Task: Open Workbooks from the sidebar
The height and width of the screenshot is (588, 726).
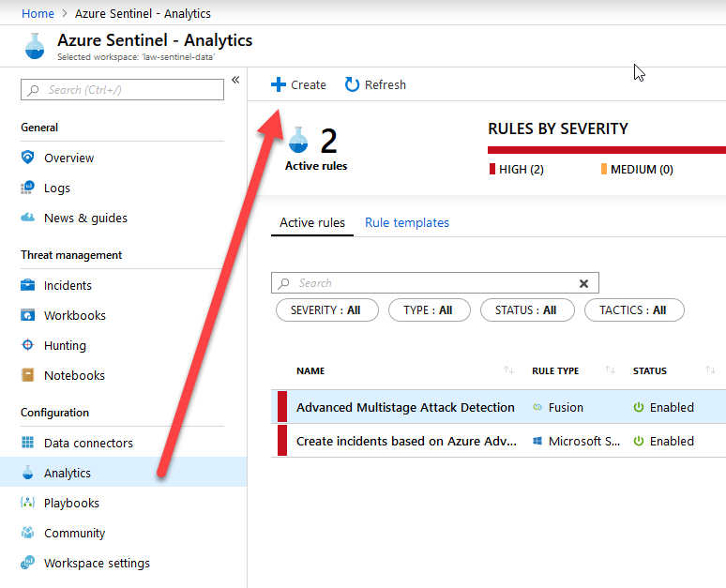Action: coord(74,315)
